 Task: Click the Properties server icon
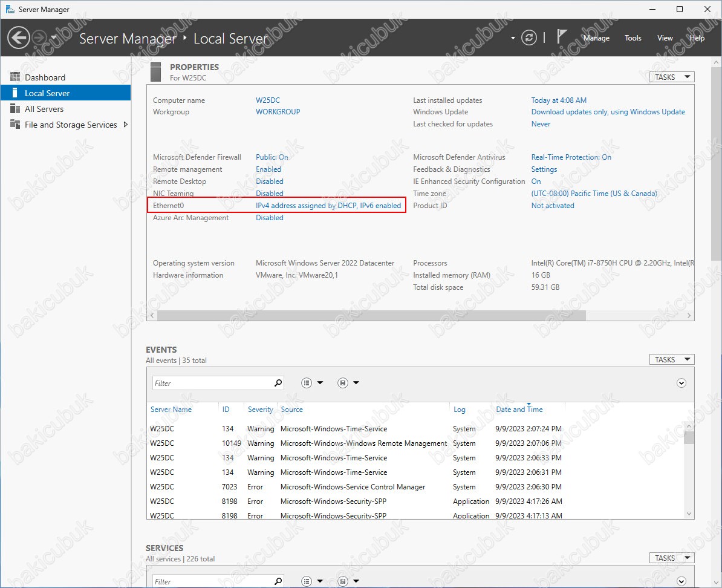tap(155, 72)
